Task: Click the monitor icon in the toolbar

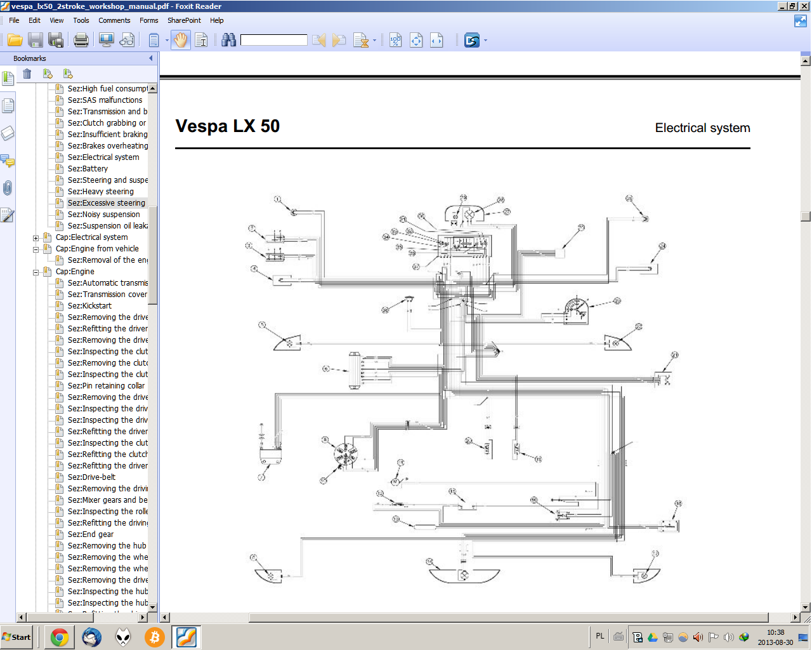Action: [107, 41]
